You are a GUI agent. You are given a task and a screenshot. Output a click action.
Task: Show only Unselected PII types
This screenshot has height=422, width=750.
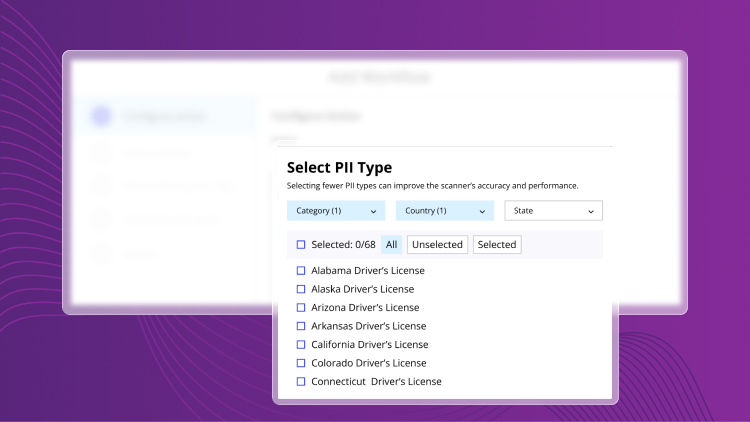click(437, 245)
